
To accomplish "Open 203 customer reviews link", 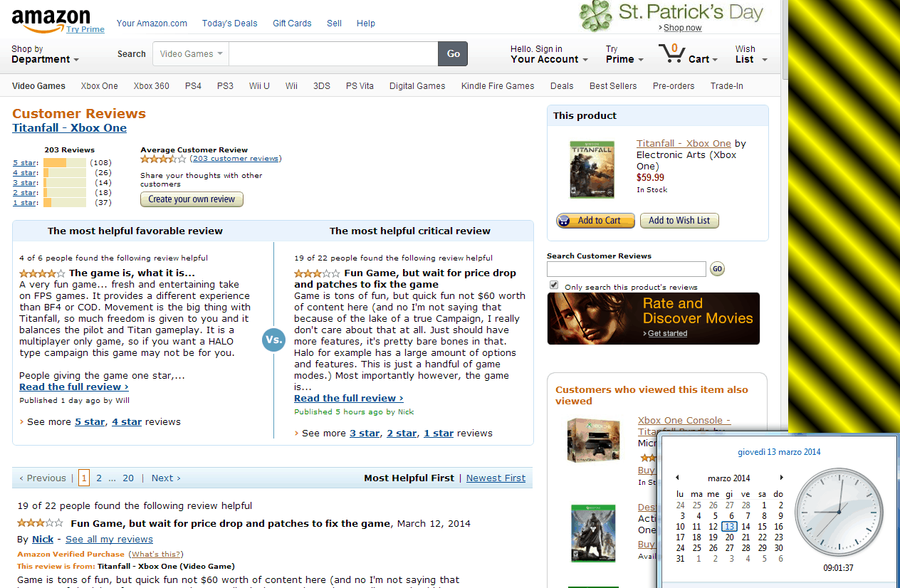I will [x=235, y=159].
